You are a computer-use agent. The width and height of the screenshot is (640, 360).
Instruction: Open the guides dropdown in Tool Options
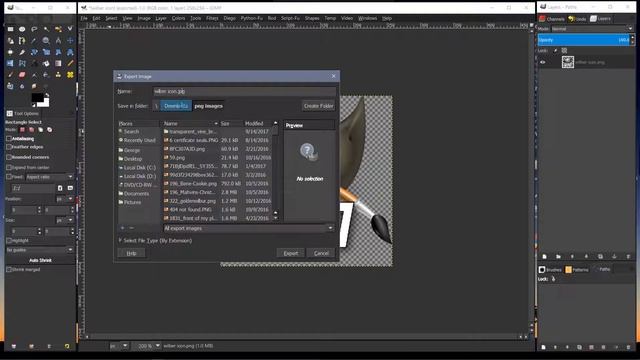pos(40,250)
